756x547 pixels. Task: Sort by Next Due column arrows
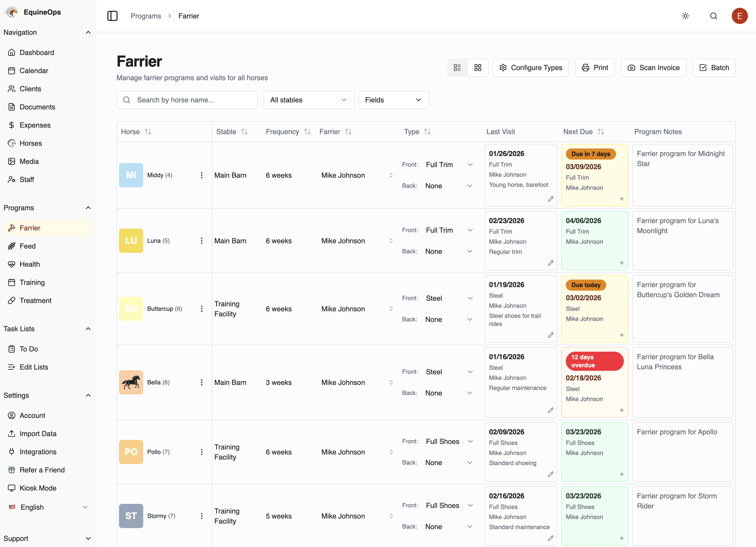tap(601, 132)
